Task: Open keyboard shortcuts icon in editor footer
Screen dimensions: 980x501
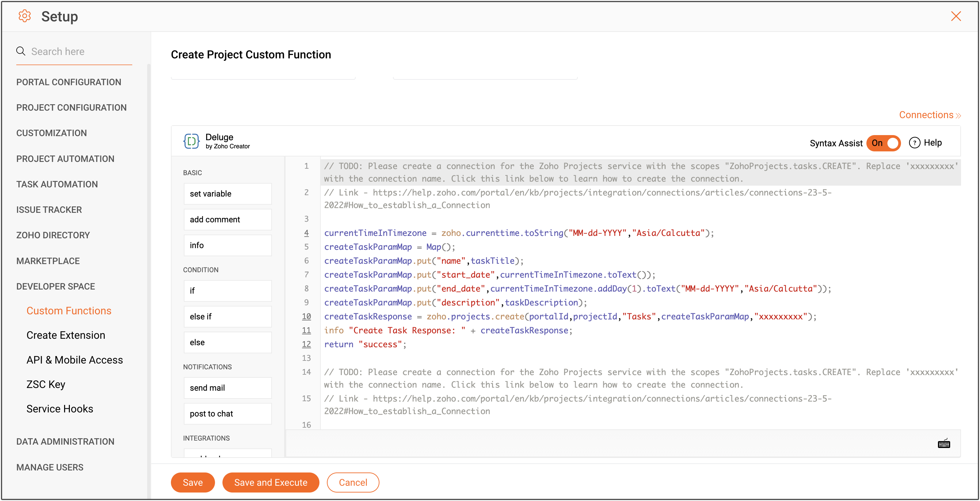Action: coord(944,444)
